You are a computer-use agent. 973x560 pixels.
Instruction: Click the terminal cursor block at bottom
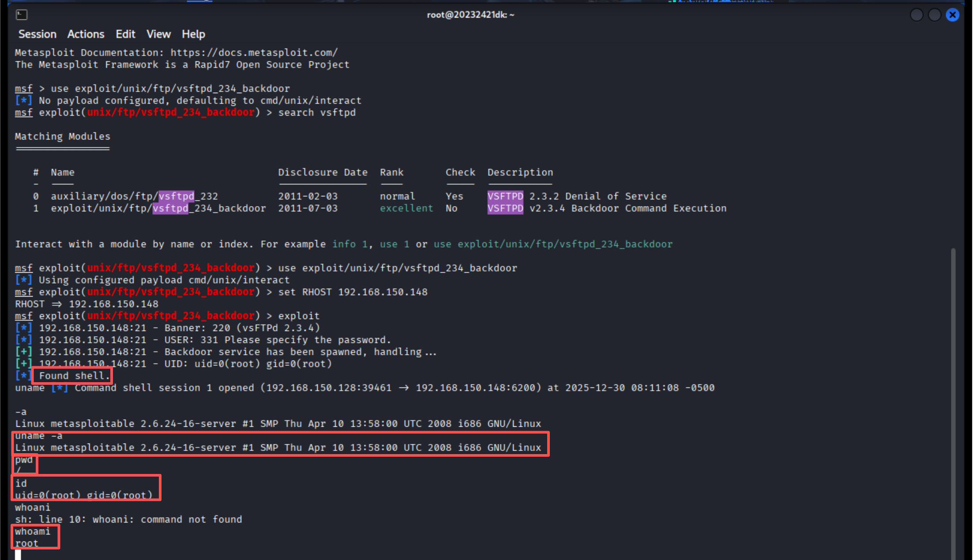(18, 555)
